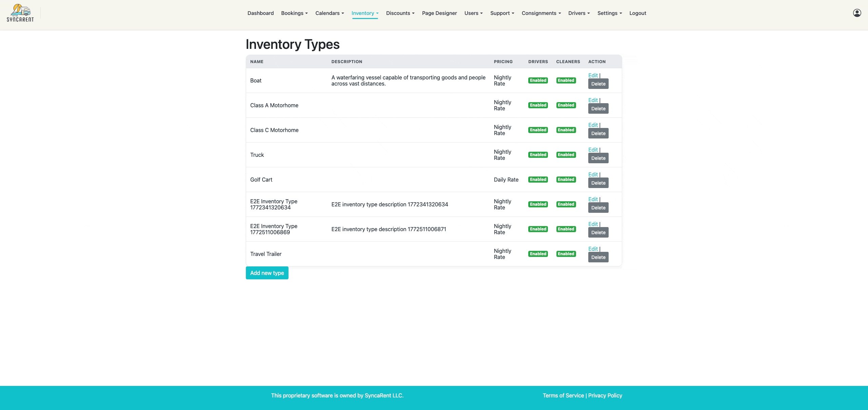Expand the Bookings dropdown menu
The width and height of the screenshot is (868, 410).
point(294,13)
